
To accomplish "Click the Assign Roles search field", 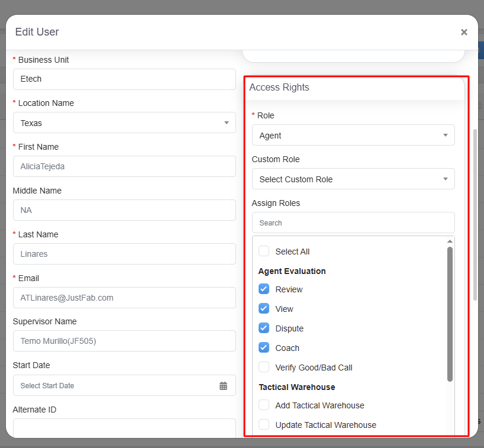I will pos(353,223).
